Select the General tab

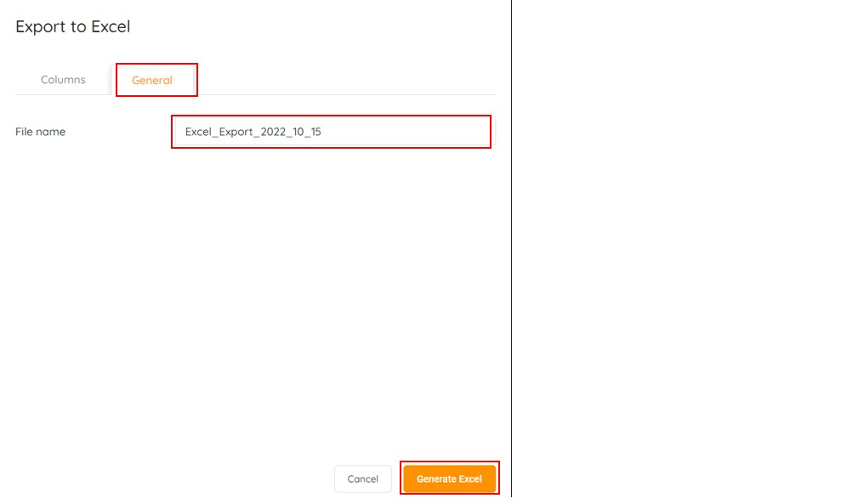click(x=152, y=81)
